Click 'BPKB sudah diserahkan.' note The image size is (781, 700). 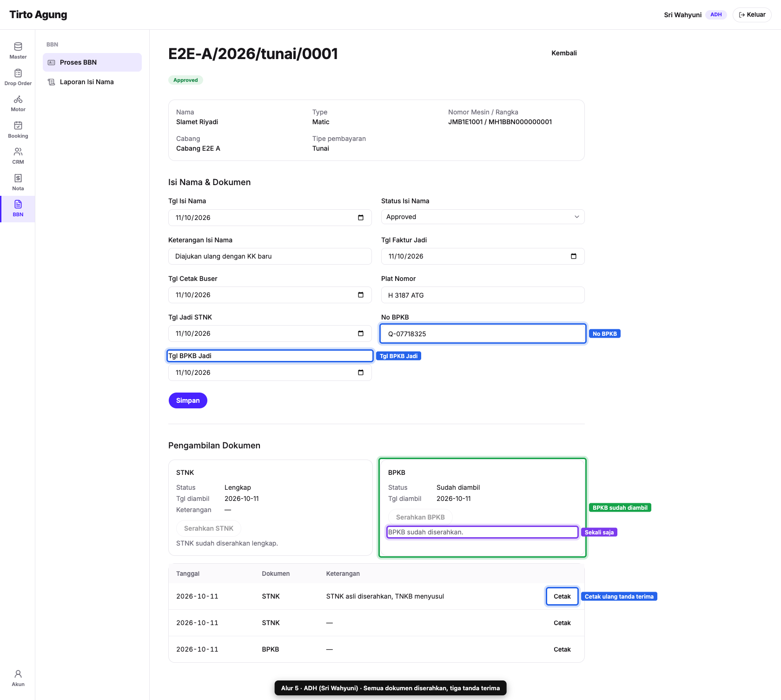425,532
